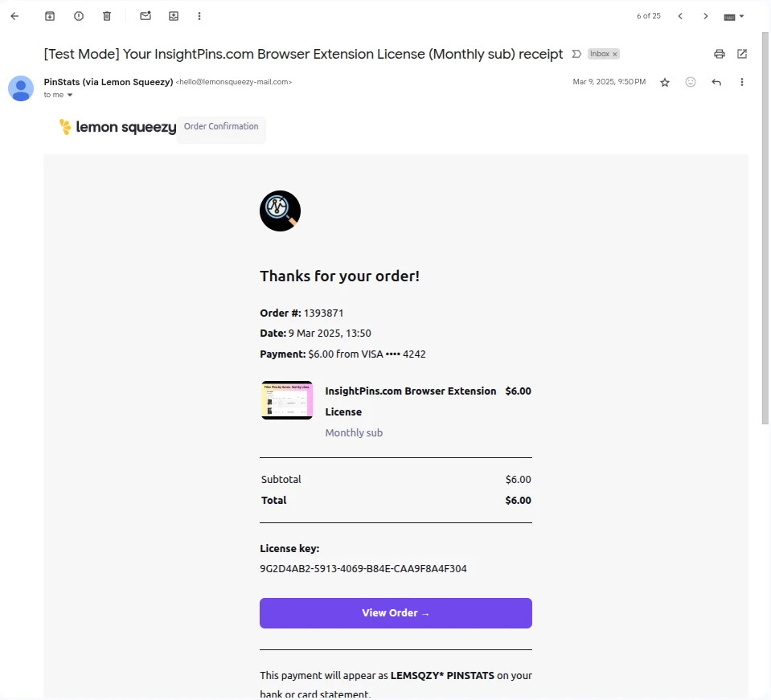
Task: Click the Order Confirmation label
Action: pos(221,126)
